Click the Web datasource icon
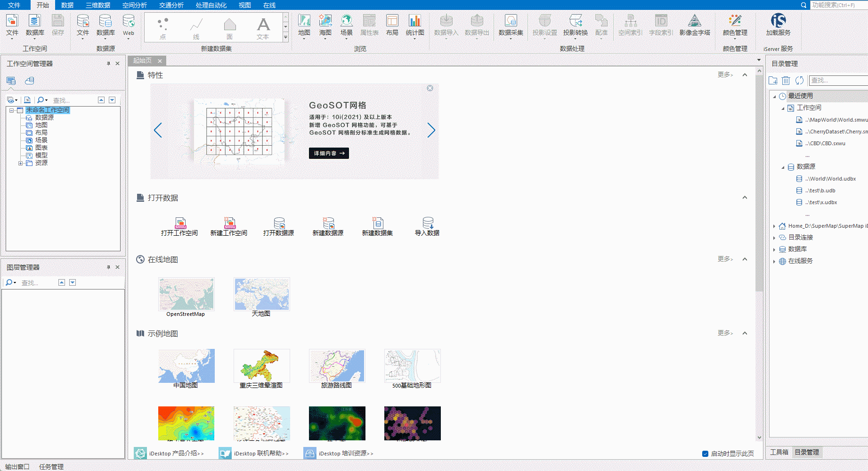 (x=128, y=21)
